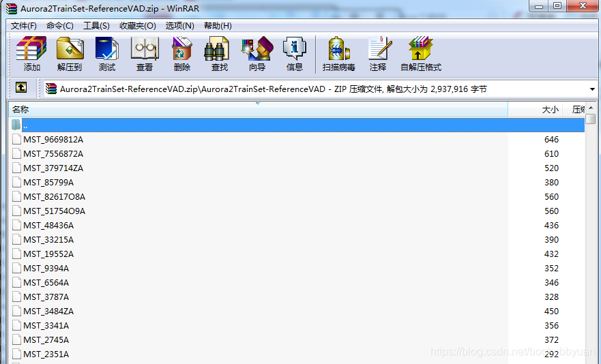Open the 选项(N) menu

pyautogui.click(x=180, y=26)
